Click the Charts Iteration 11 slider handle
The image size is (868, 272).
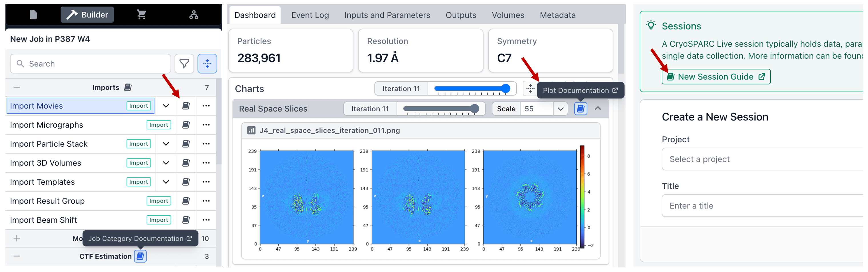tap(505, 88)
